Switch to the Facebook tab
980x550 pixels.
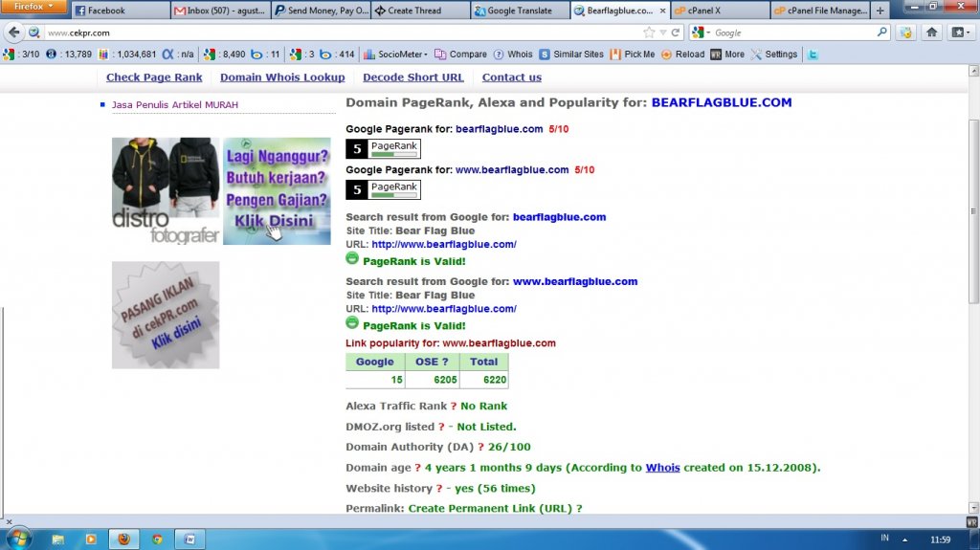tap(121, 11)
